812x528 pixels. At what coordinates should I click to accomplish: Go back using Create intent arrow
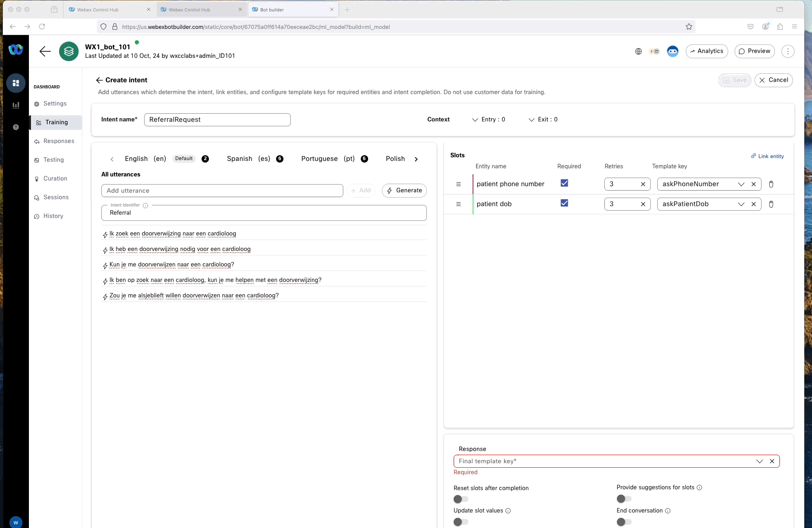pos(99,80)
